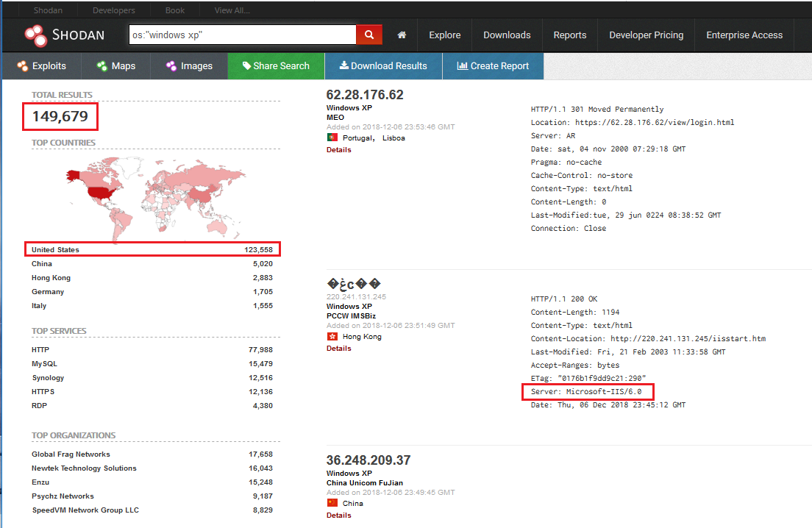This screenshot has width=812, height=528.
Task: Click the Lisboa city link
Action: pyautogui.click(x=393, y=138)
